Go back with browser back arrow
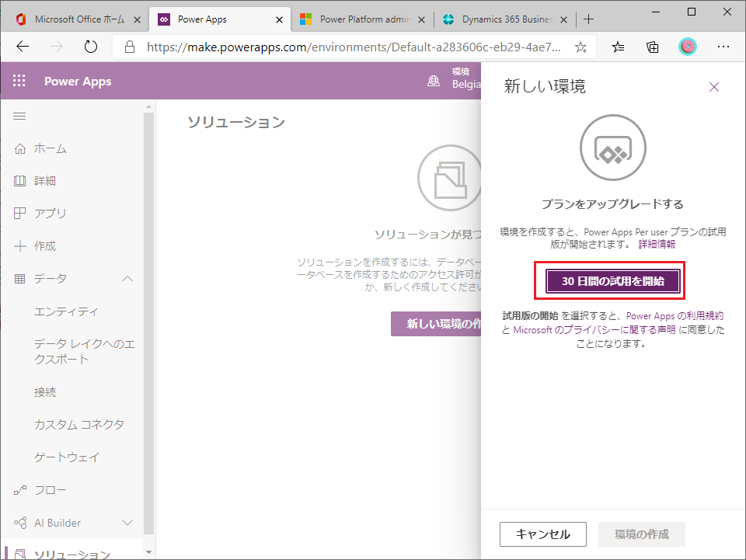The height and width of the screenshot is (560, 746). point(23,47)
